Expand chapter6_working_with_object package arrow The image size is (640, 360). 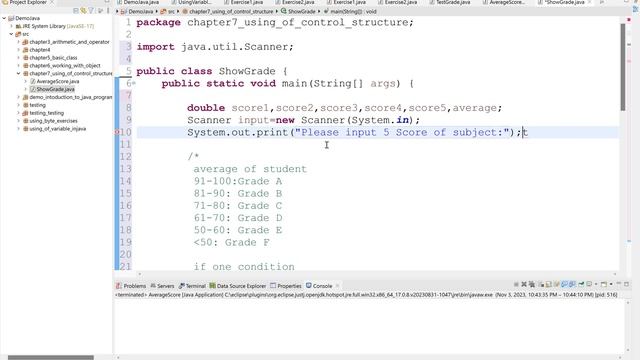click(x=19, y=65)
